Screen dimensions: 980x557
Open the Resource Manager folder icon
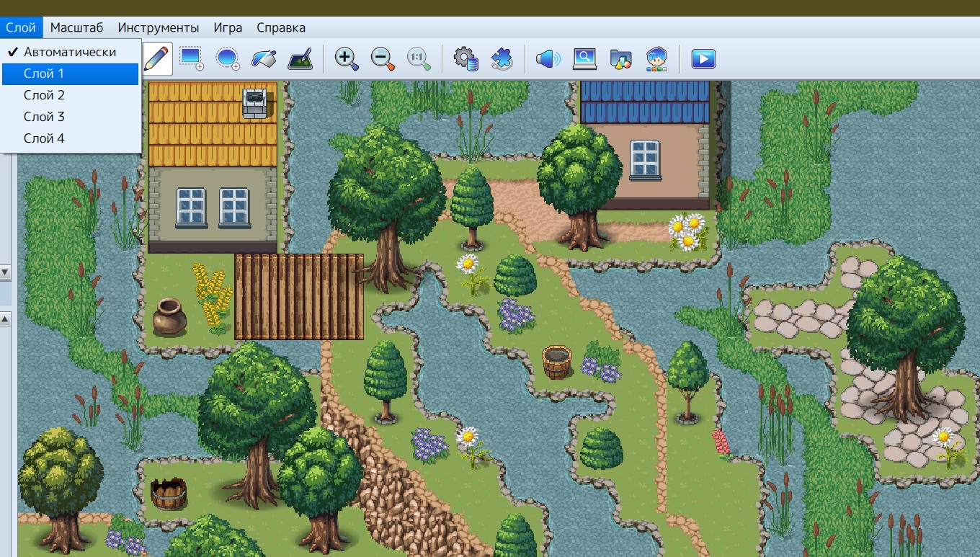tap(620, 58)
